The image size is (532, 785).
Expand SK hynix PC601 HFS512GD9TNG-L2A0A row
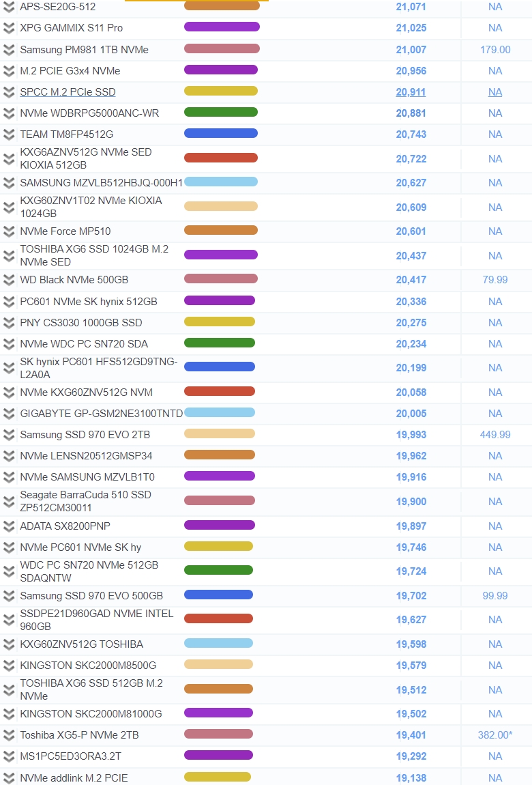coord(8,368)
